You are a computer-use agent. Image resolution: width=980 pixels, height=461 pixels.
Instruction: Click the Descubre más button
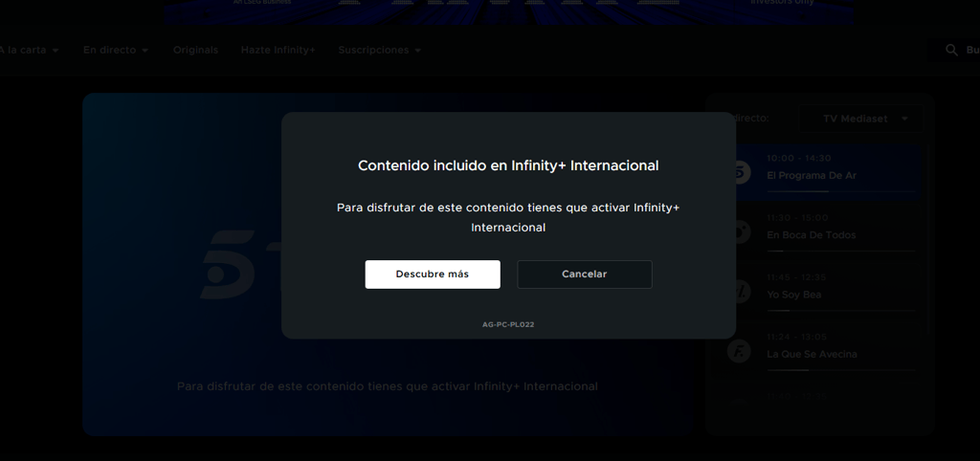pos(433,274)
